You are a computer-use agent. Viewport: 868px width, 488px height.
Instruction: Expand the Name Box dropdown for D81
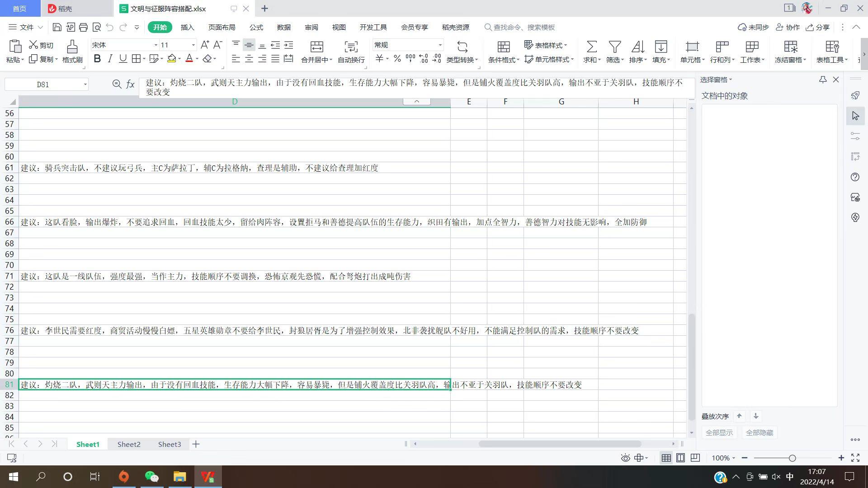[x=85, y=84]
